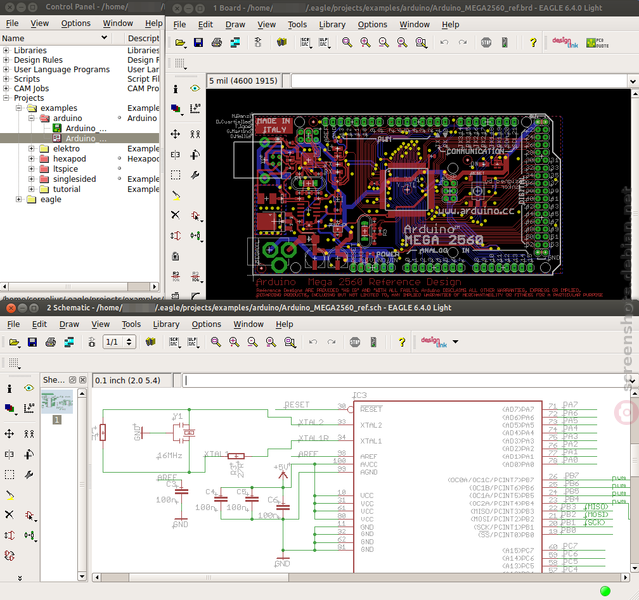Select the tutorial project folder
This screenshot has height=600, width=639.
point(66,189)
